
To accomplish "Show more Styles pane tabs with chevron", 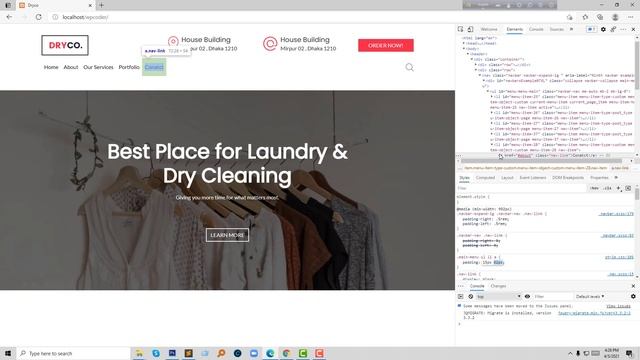I will click(x=616, y=178).
